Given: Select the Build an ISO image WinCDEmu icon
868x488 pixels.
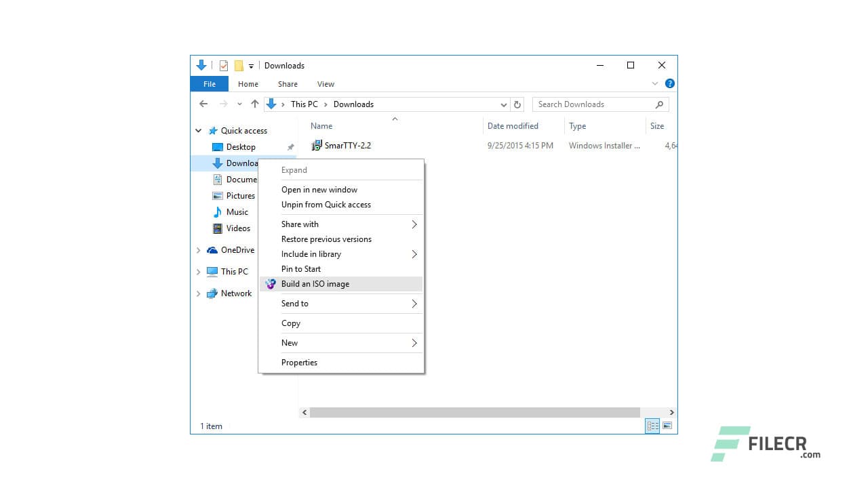Looking at the screenshot, I should (x=270, y=283).
